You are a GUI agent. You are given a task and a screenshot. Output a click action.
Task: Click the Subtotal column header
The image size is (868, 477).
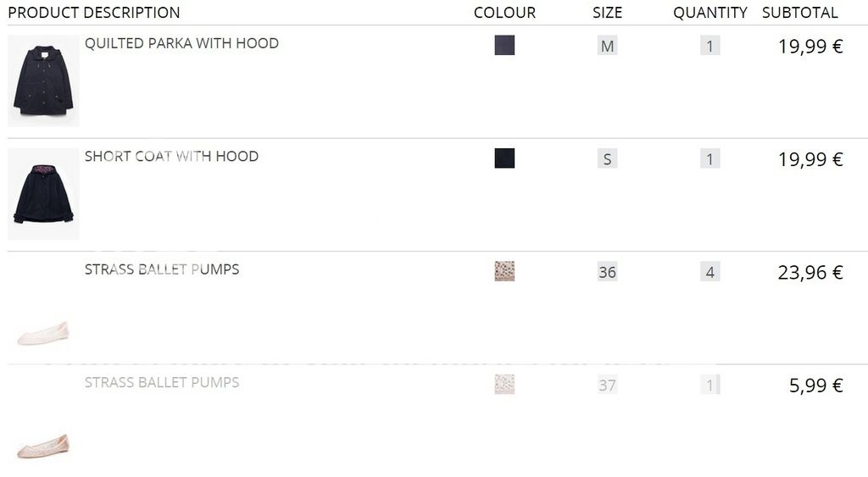[x=799, y=13]
